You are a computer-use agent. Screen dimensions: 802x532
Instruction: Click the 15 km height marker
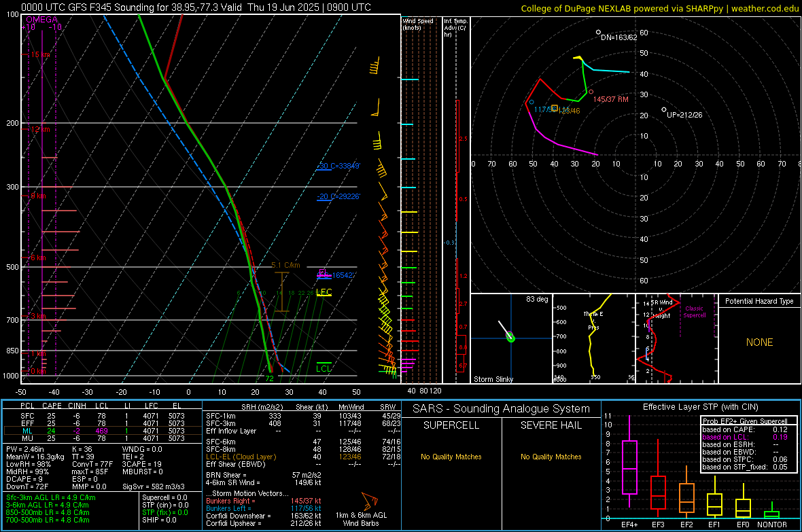point(40,54)
